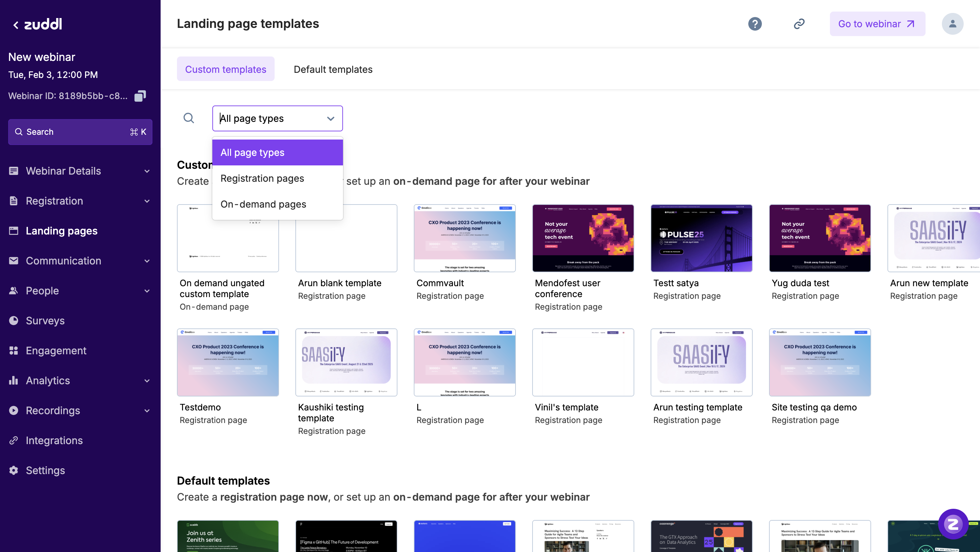Click the copy link icon in header
This screenshot has width=980, height=552.
pos(799,24)
